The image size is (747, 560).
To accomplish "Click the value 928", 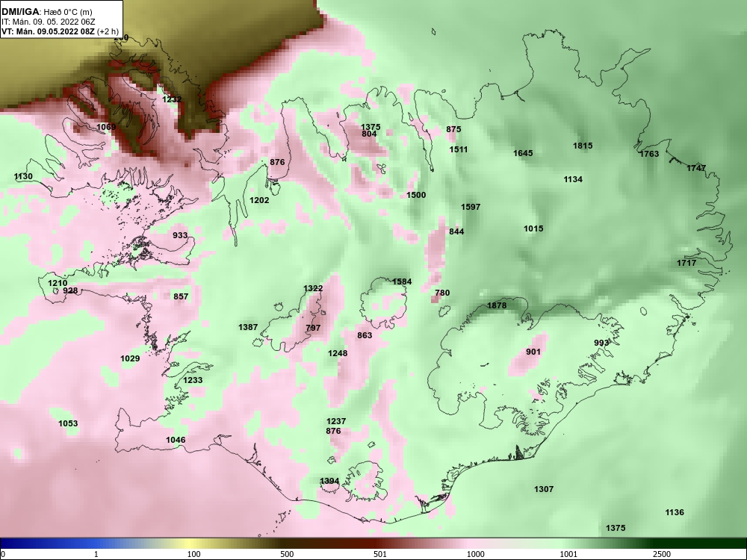I will (x=70, y=290).
